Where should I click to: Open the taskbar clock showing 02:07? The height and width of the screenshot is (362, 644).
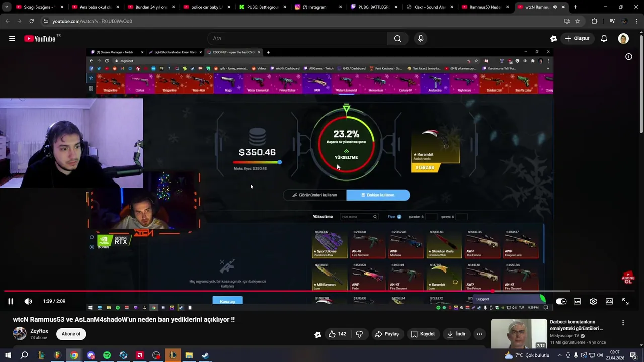click(615, 355)
